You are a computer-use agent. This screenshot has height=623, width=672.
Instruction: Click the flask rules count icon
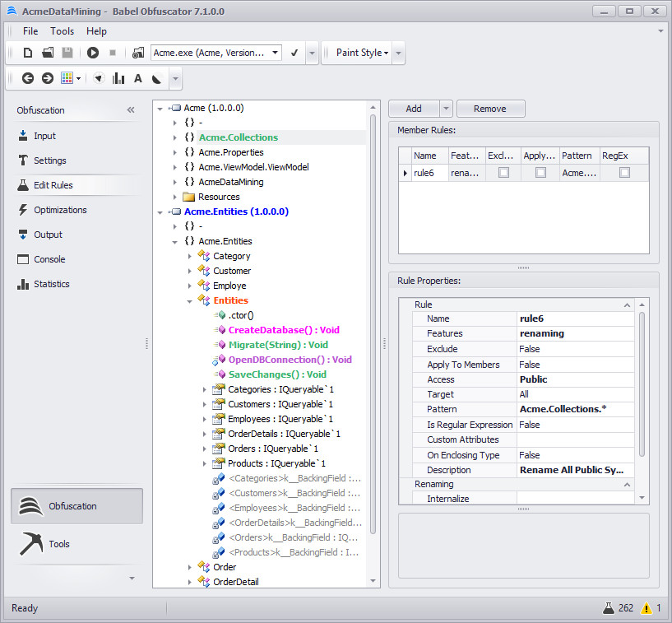click(x=609, y=608)
